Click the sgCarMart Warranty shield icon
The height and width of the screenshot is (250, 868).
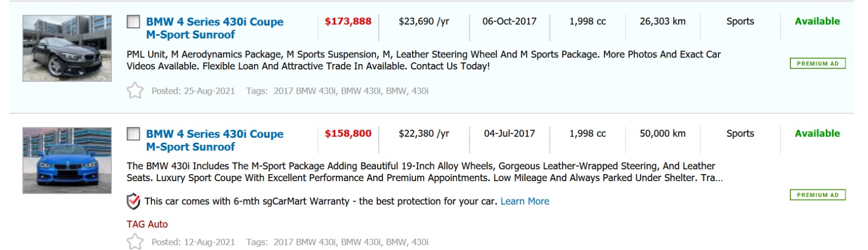[133, 201]
